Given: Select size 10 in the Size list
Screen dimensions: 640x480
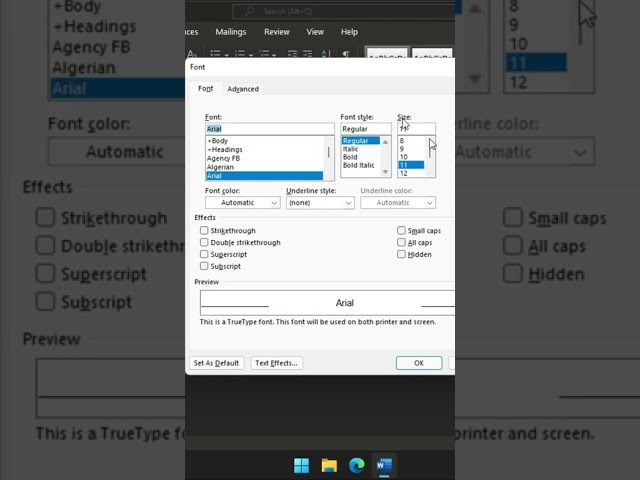Looking at the screenshot, I should [411, 157].
